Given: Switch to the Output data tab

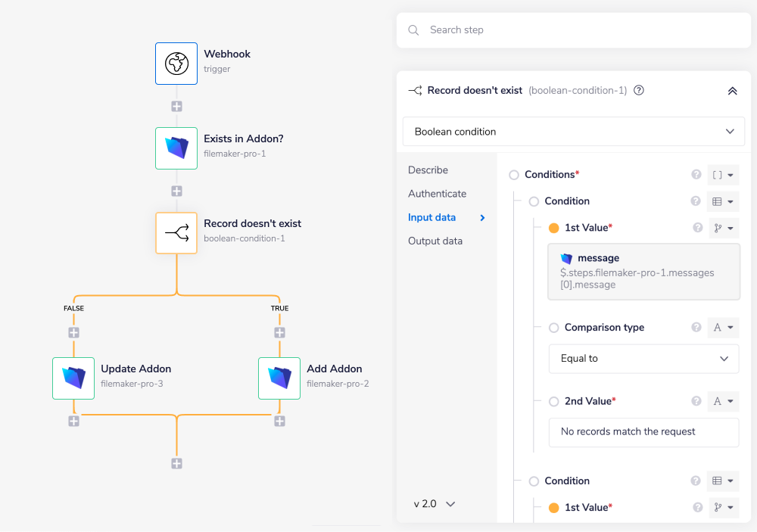Looking at the screenshot, I should (x=435, y=241).
